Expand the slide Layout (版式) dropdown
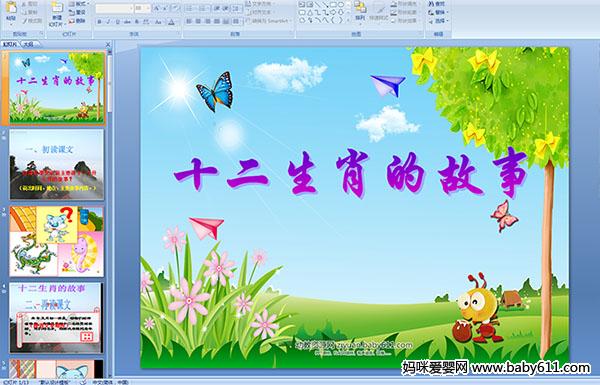 coord(79,3)
